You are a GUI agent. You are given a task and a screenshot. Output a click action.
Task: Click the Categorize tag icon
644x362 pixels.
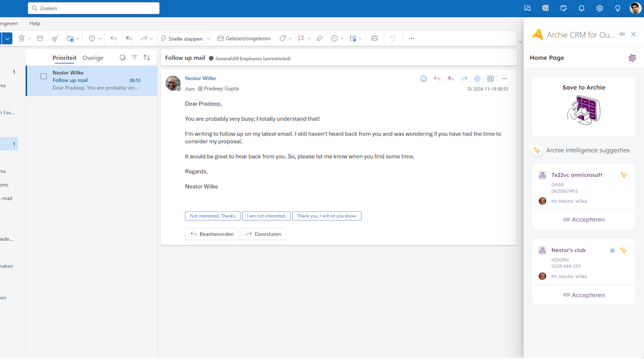(282, 39)
